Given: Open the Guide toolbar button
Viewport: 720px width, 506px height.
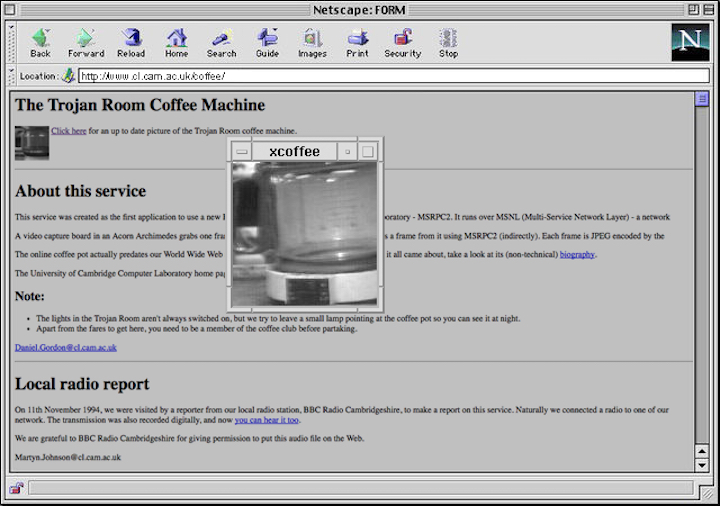Looking at the screenshot, I should click(x=267, y=41).
